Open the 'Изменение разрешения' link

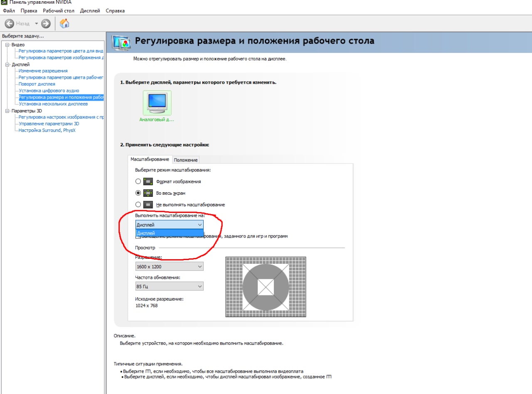[x=43, y=71]
